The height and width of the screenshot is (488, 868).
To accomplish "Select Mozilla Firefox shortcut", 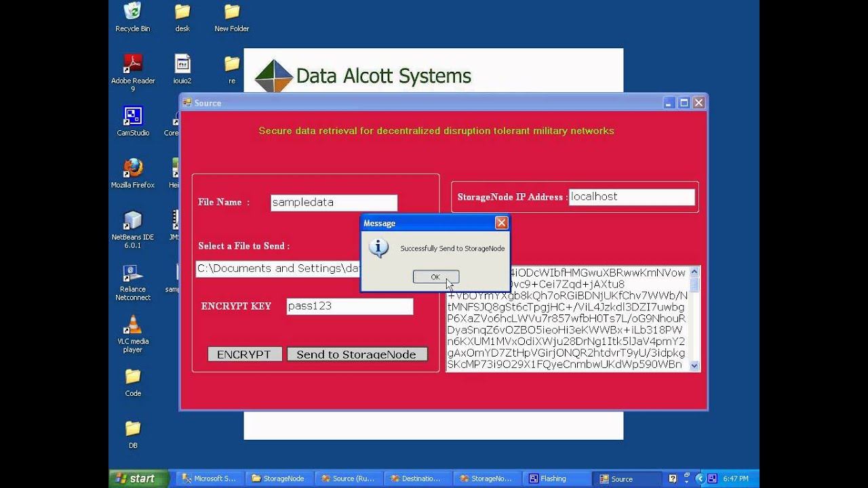I will 133,174.
